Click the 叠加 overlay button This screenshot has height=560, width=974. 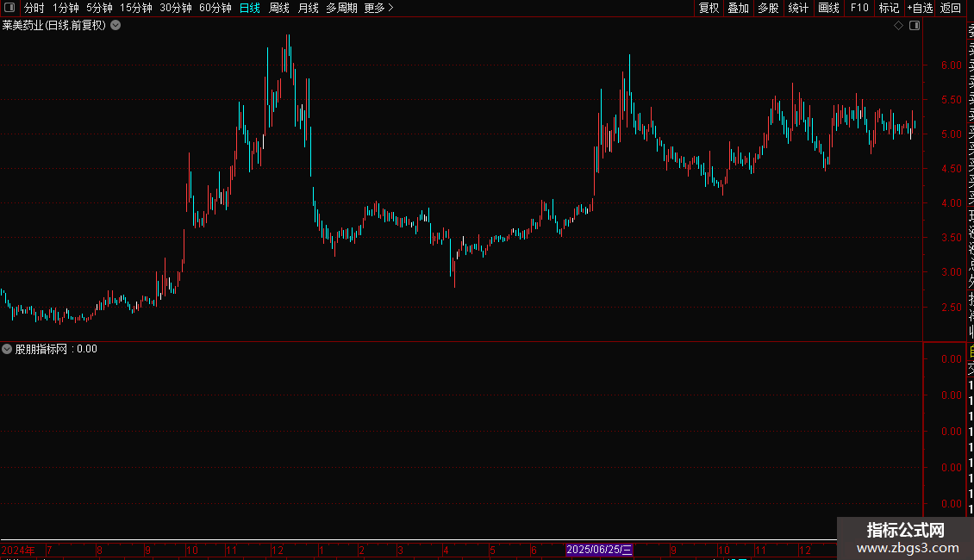[x=739, y=8]
